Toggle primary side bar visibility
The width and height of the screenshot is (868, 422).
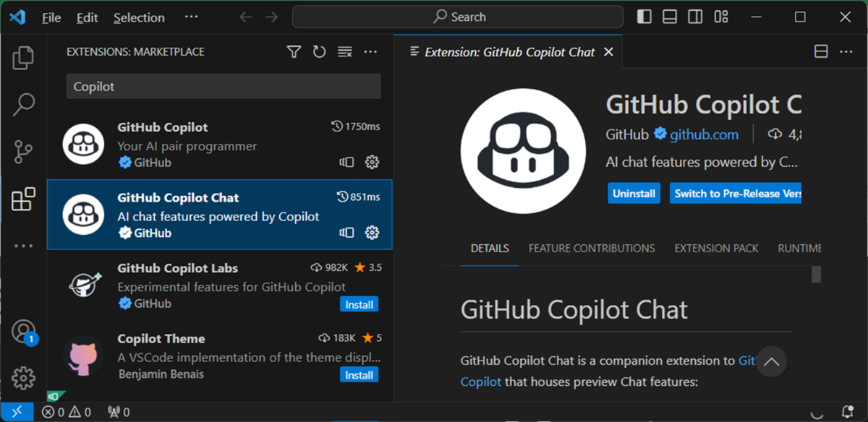(x=644, y=17)
